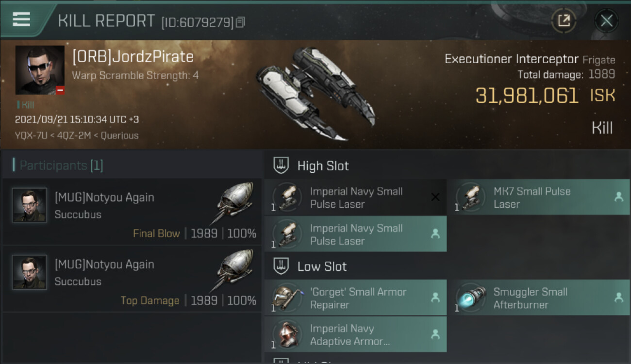The height and width of the screenshot is (364, 631).
Task: Click the Low Slot section header
Action: tap(322, 266)
